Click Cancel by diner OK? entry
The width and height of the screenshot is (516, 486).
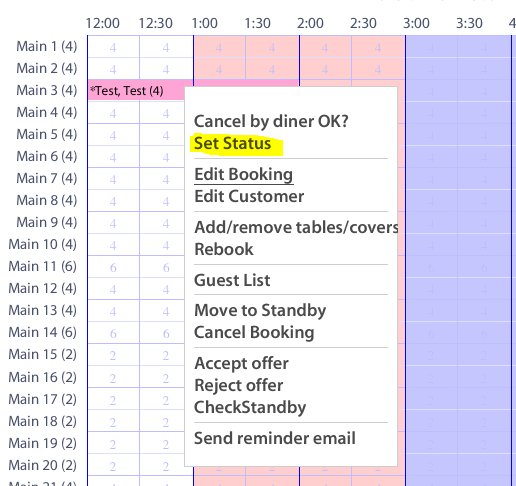pyautogui.click(x=271, y=121)
